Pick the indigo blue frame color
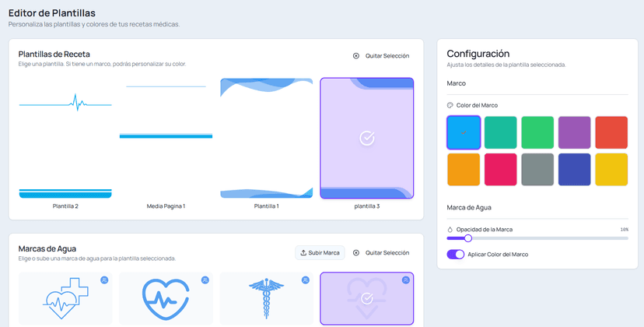Image resolution: width=644 pixels, height=327 pixels. [x=575, y=170]
